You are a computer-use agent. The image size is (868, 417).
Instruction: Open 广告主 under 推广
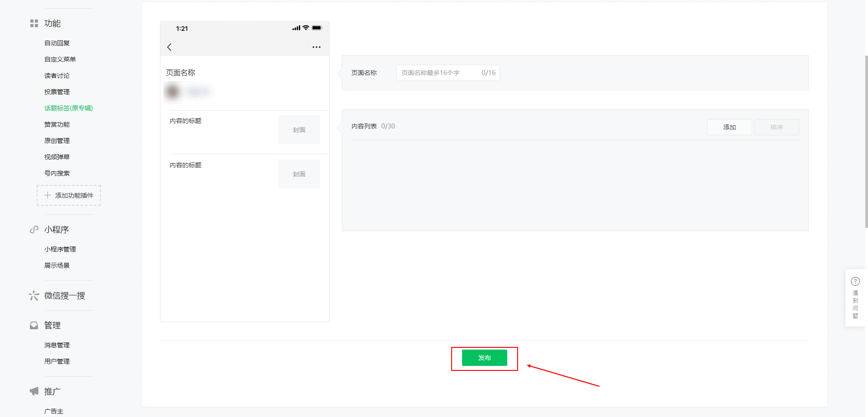(54, 411)
